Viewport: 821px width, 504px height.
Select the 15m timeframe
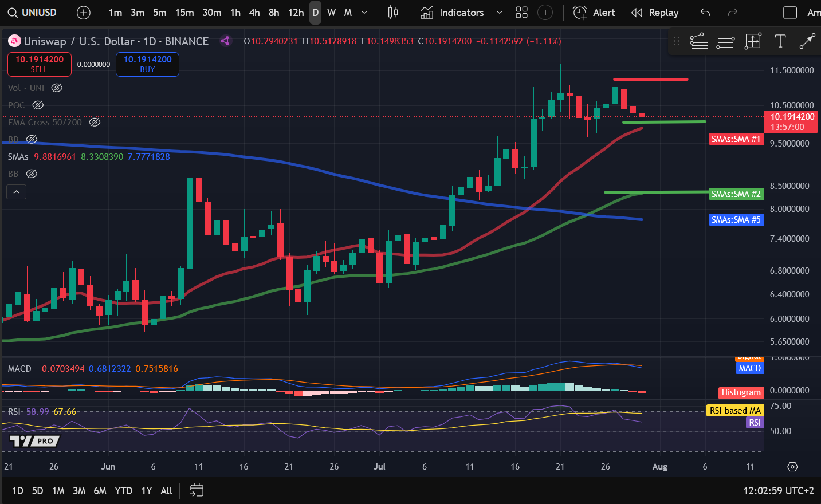coord(184,13)
